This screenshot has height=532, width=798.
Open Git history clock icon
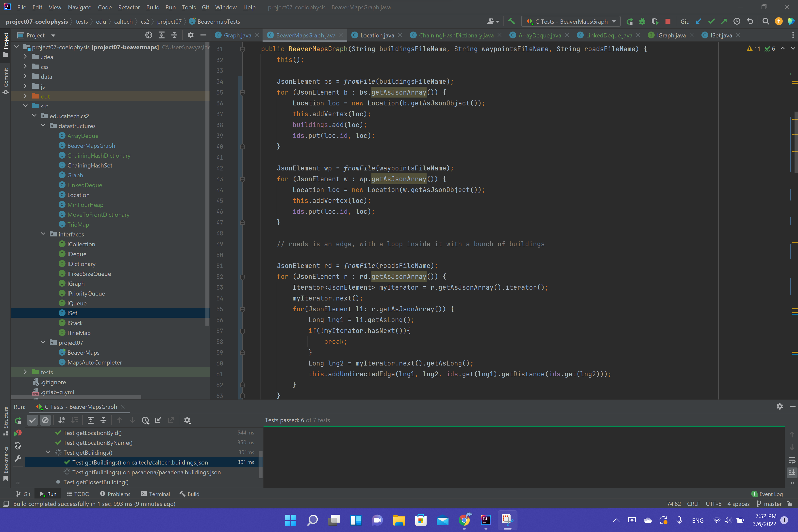coord(737,21)
